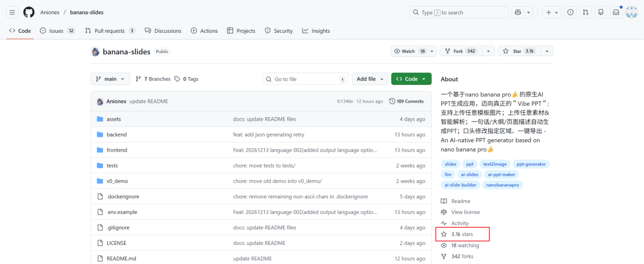The image size is (644, 264).
Task: Click the Fork button
Action: click(461, 51)
